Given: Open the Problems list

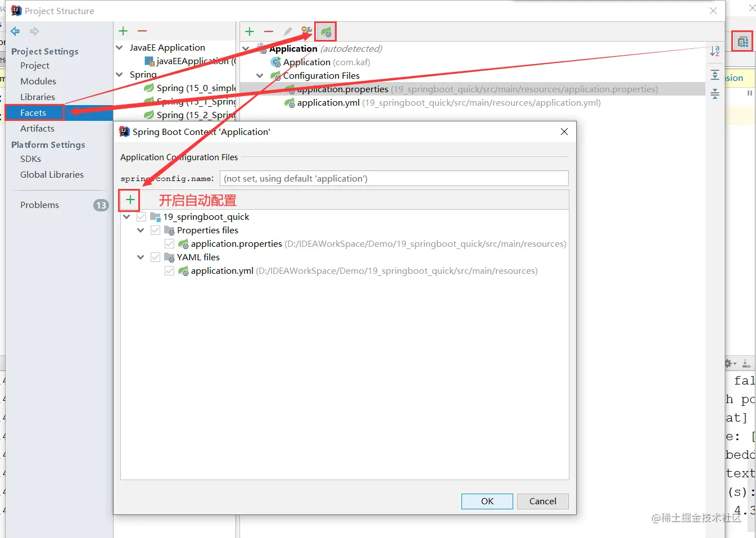Looking at the screenshot, I should tap(39, 205).
